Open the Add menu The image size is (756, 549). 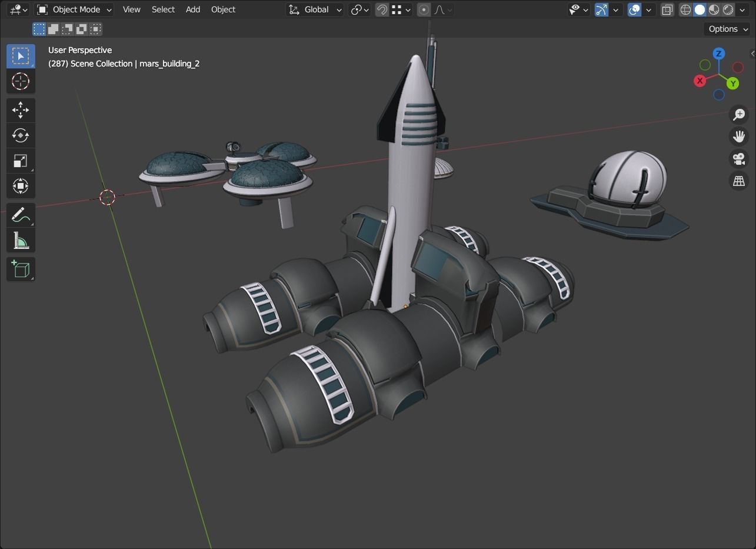(192, 9)
